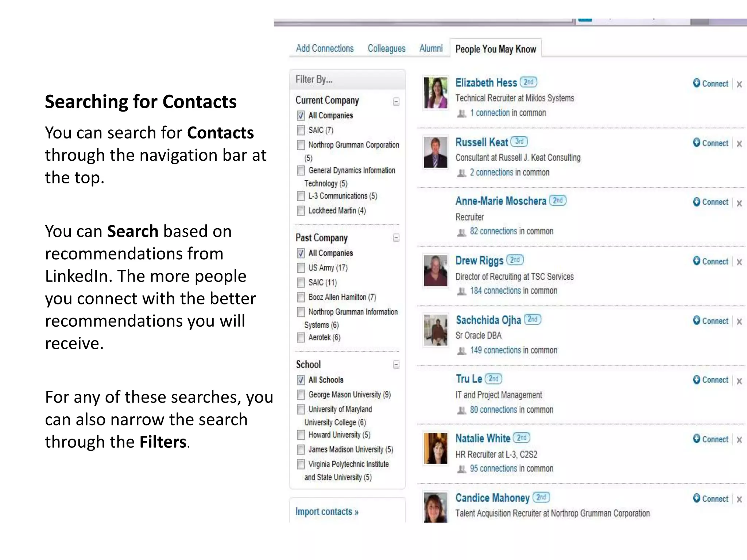Viewport: 747px width, 560px height.
Task: Open Drew Riggs profile photo
Action: pyautogui.click(x=436, y=271)
